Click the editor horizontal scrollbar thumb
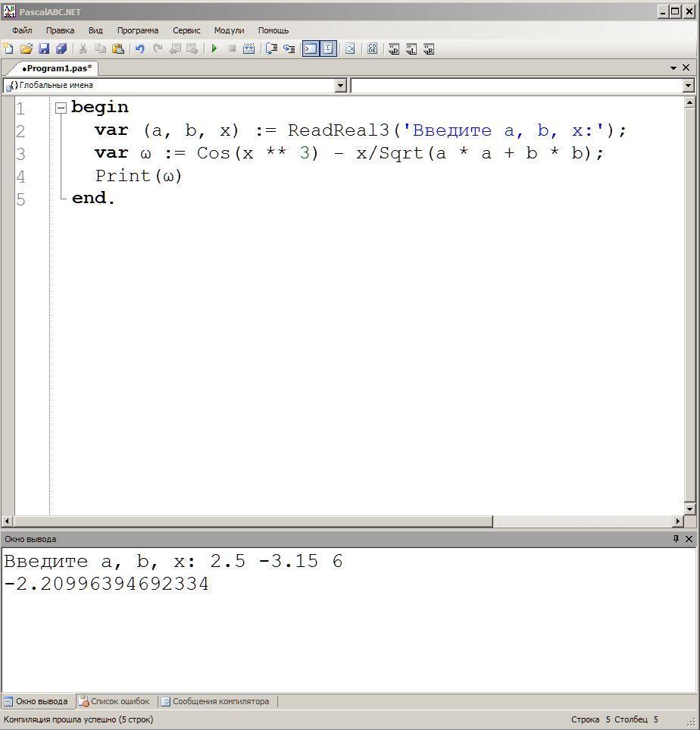The height and width of the screenshot is (730, 700). [x=253, y=521]
